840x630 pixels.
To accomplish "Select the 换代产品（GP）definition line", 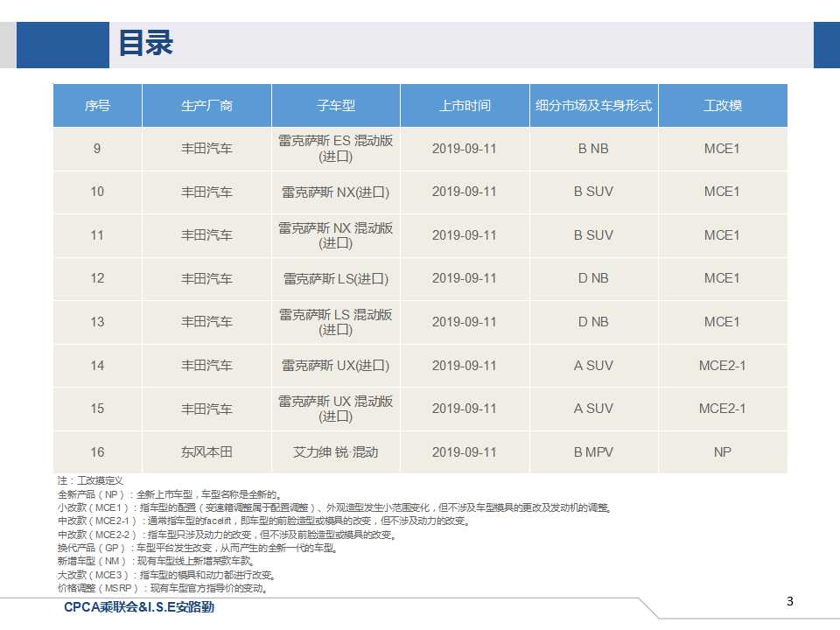I will (x=198, y=548).
